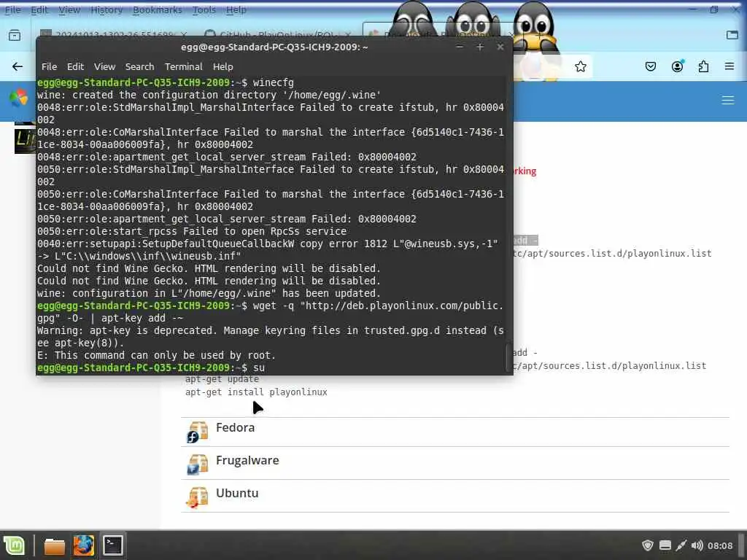Image resolution: width=747 pixels, height=560 pixels.
Task: Expand the Fedora package section
Action: 455,432
